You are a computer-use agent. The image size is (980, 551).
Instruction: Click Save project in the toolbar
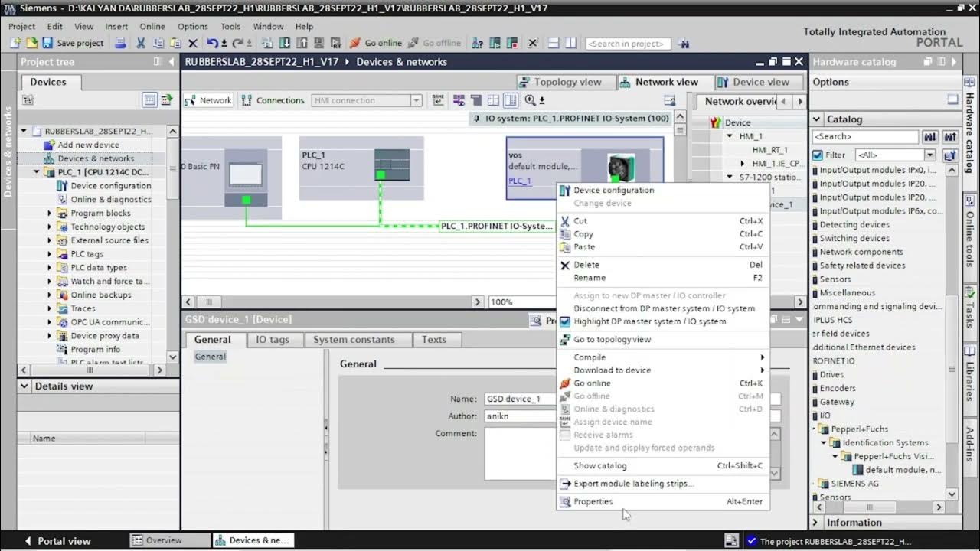73,44
